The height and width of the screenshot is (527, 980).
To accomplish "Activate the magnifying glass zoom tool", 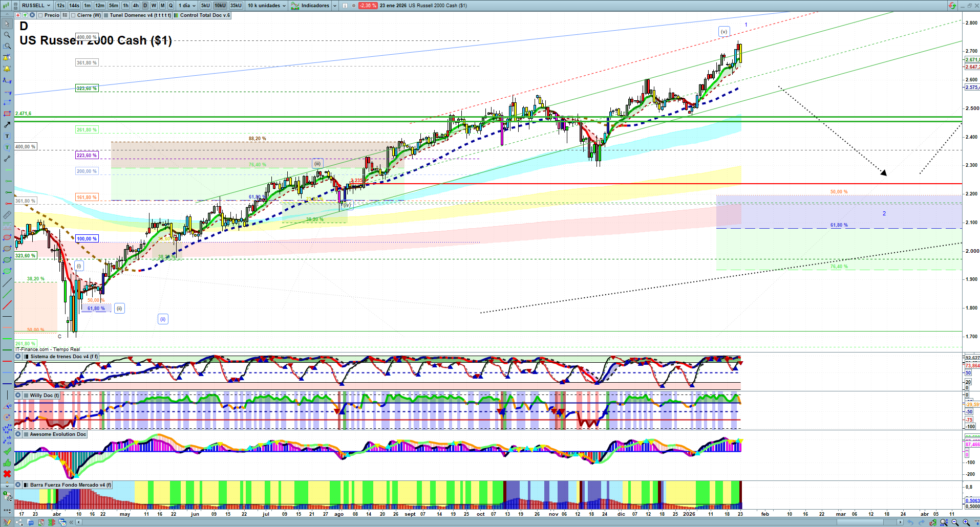I will 7,35.
